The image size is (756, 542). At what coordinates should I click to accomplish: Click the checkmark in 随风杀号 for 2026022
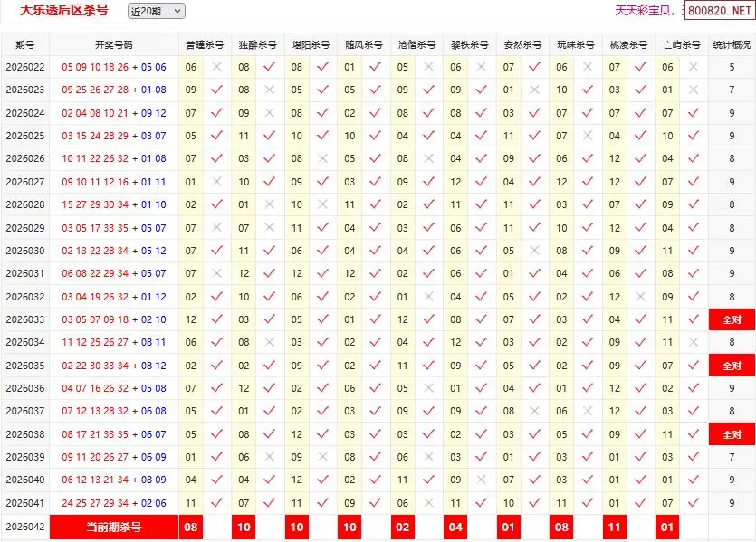[375, 67]
